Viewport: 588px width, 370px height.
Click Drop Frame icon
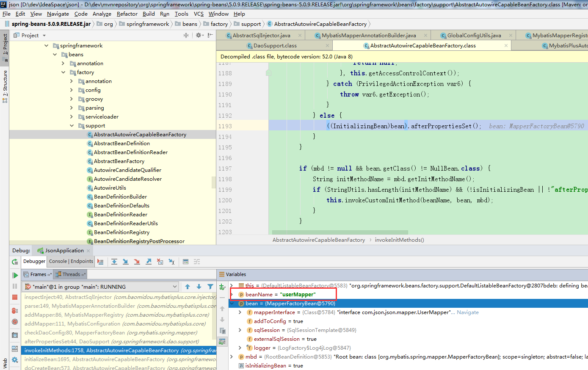(x=160, y=262)
